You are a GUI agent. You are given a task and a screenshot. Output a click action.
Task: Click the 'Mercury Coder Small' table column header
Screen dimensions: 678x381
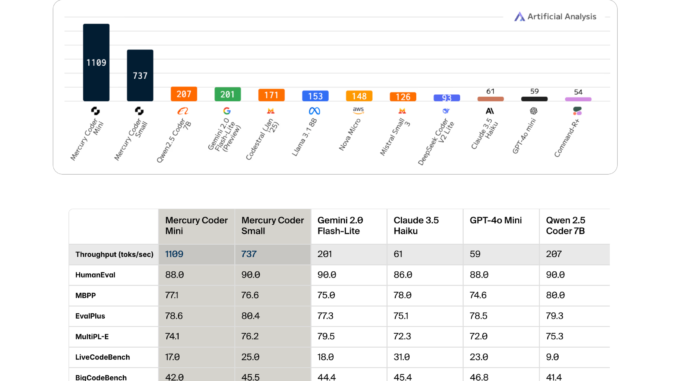[272, 226]
